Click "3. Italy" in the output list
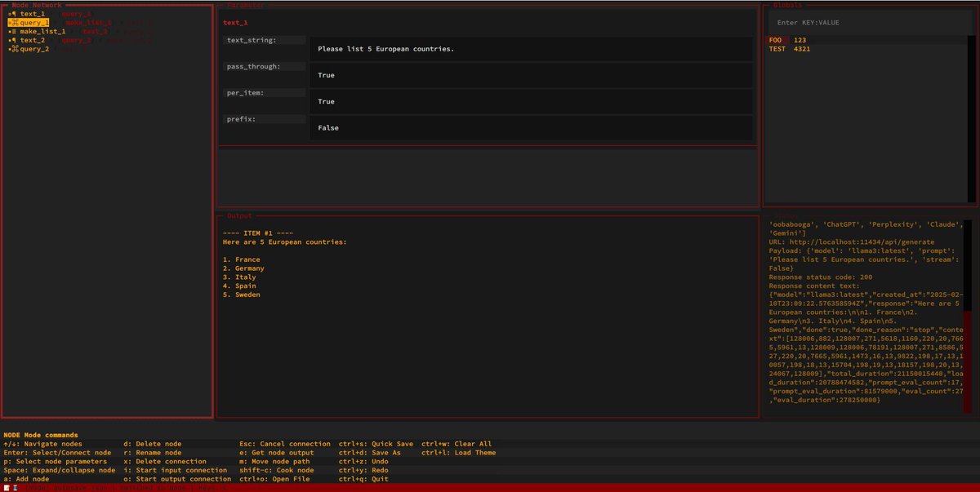980x492 pixels. click(x=239, y=277)
